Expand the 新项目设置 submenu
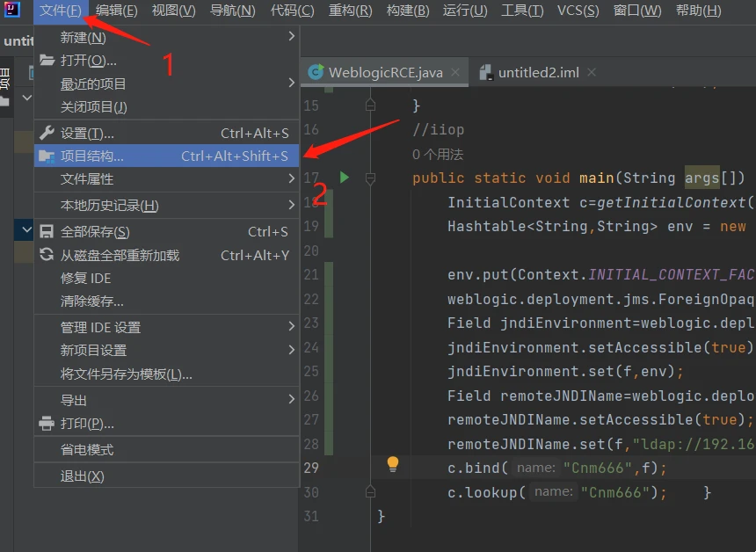 [167, 351]
